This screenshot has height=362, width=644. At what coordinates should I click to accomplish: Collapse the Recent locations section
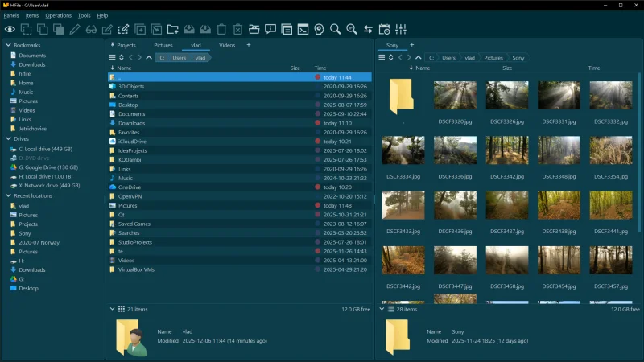pos(8,195)
